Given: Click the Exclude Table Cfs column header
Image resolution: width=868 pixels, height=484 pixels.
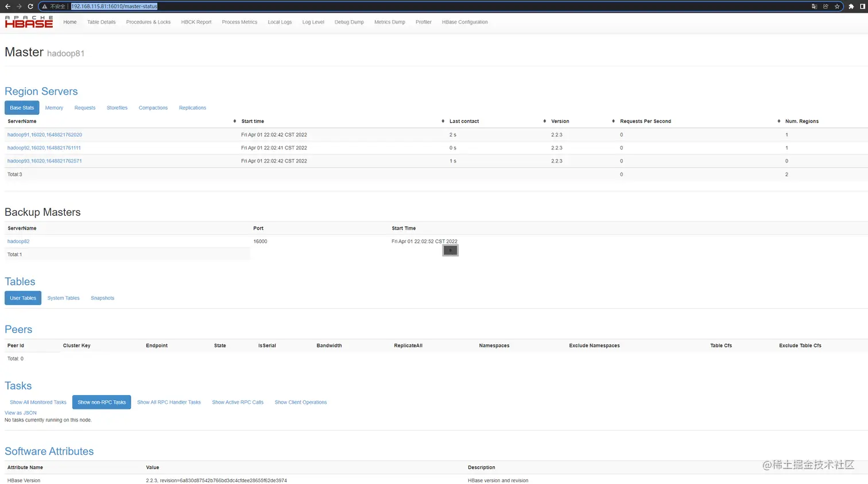Looking at the screenshot, I should click(x=800, y=346).
